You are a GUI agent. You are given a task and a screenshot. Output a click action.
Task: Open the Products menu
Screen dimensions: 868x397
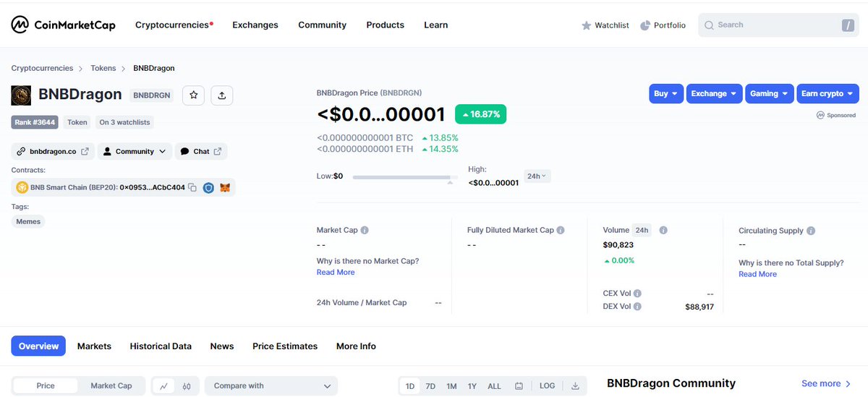point(385,25)
